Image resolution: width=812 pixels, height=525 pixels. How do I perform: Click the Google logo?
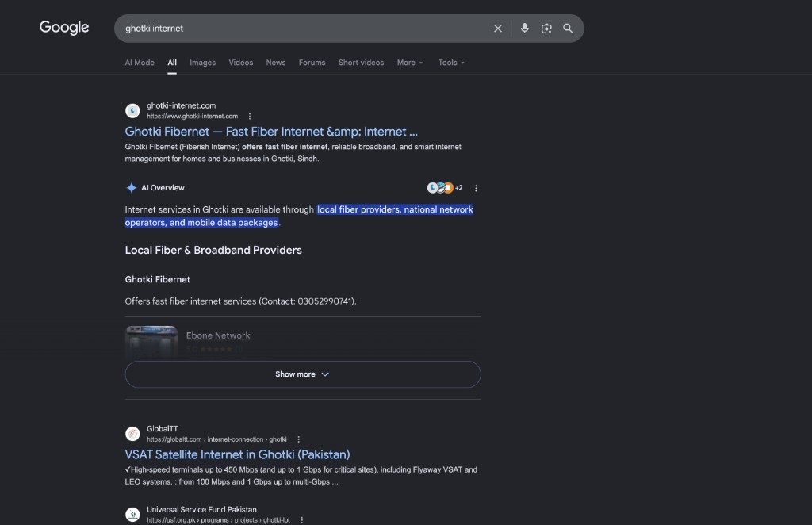coord(64,28)
